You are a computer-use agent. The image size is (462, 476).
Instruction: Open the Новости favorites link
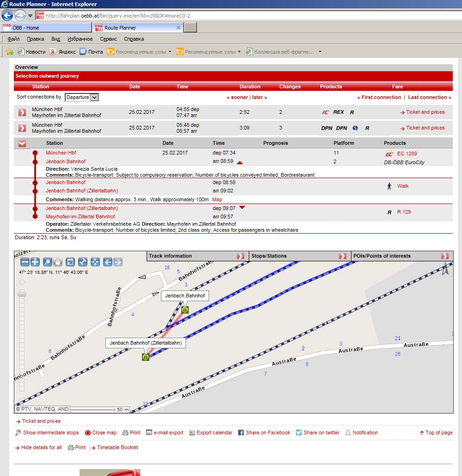tap(31, 52)
